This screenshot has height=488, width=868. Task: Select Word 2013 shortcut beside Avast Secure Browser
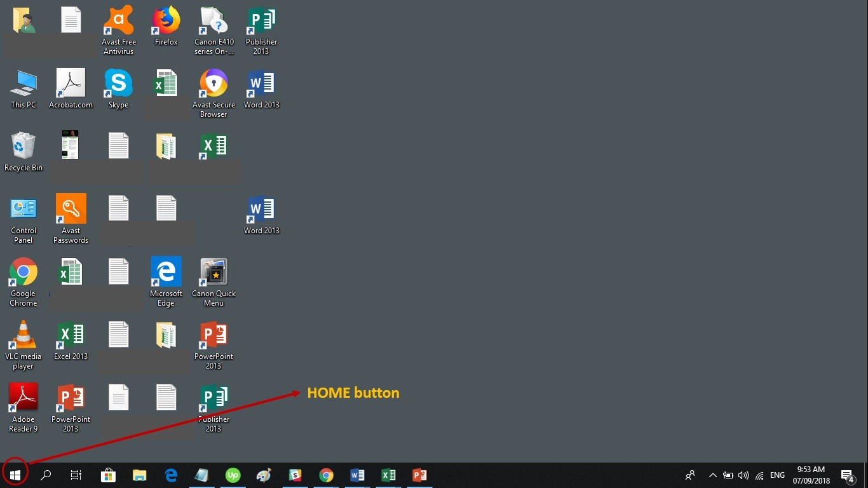coord(262,89)
